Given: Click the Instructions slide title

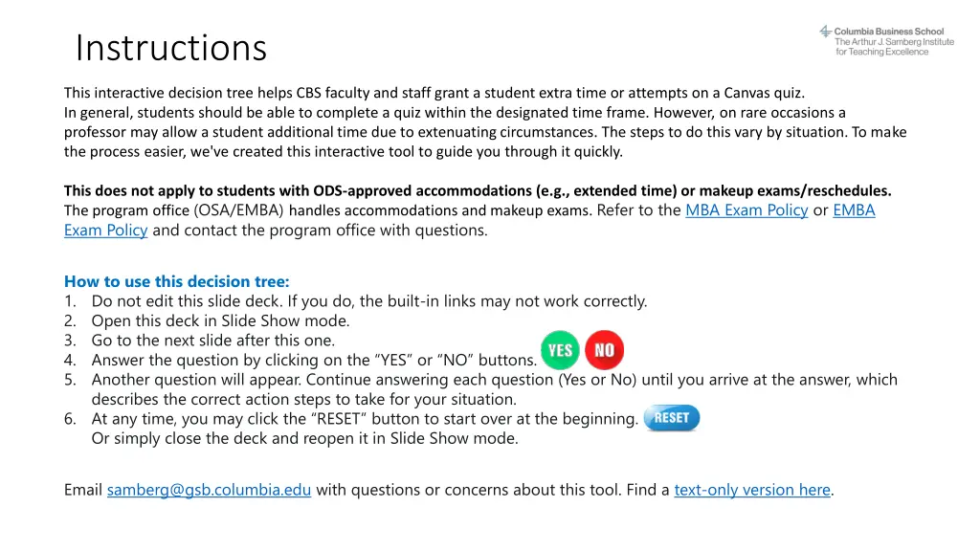Looking at the screenshot, I should pyautogui.click(x=171, y=47).
